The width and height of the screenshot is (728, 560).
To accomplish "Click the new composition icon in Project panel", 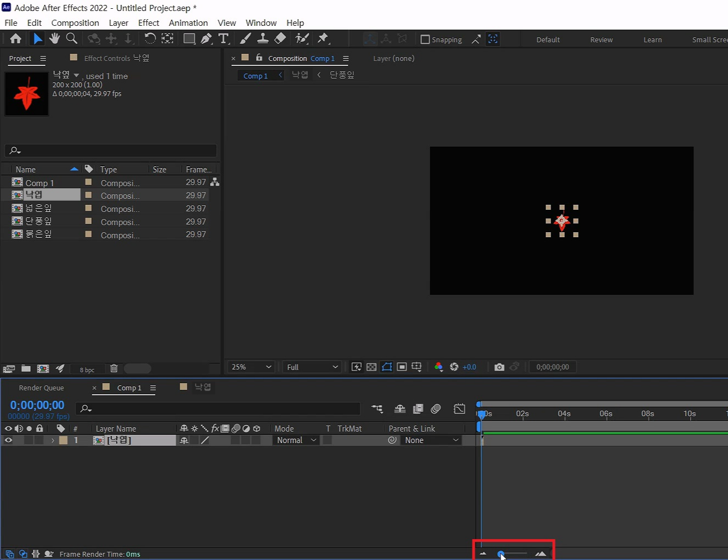I will pyautogui.click(x=43, y=369).
